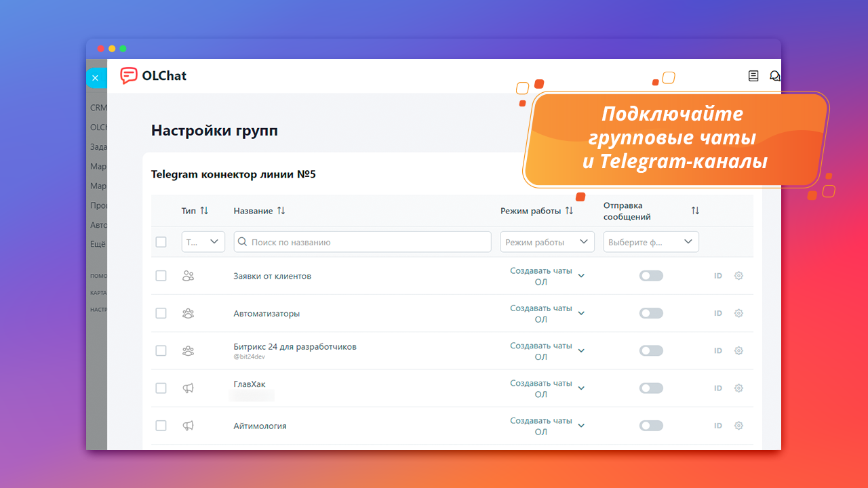Click channel megaphone icon for ГлавХак
868x488 pixels.
189,388
